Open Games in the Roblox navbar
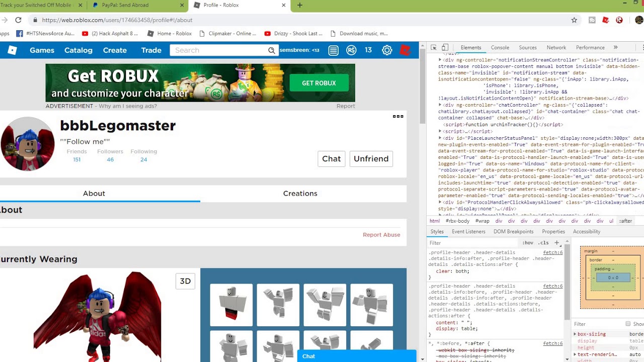Viewport: 644px width, 362px height. [x=42, y=50]
